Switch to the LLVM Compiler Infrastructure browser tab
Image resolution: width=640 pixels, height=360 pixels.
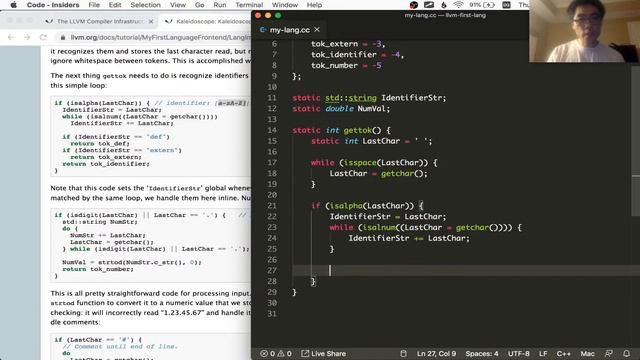[x=100, y=21]
